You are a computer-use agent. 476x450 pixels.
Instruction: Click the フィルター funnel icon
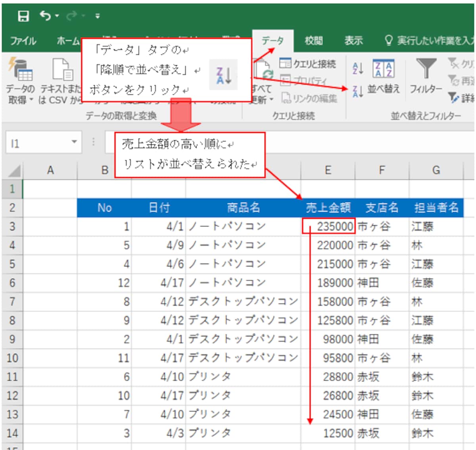click(x=426, y=69)
